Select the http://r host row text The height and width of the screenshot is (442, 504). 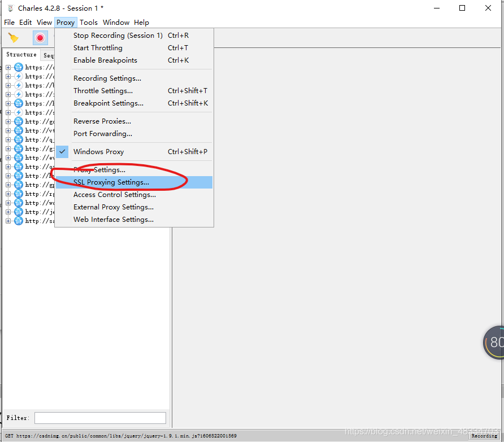pos(40,194)
